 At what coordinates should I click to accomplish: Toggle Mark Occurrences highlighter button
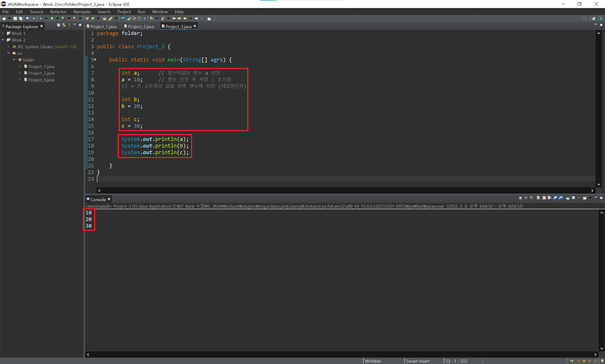click(129, 18)
